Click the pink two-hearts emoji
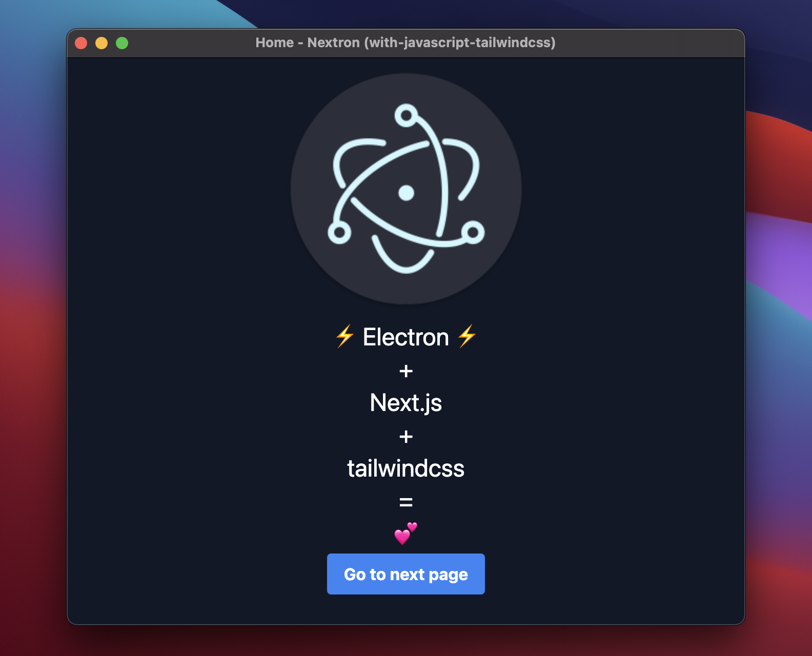This screenshot has width=812, height=656. point(405,534)
